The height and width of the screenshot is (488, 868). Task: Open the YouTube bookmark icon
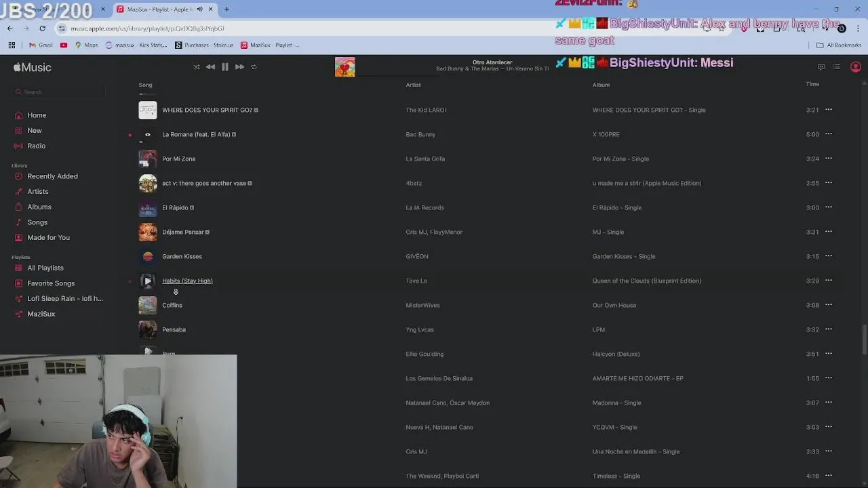[x=64, y=45]
